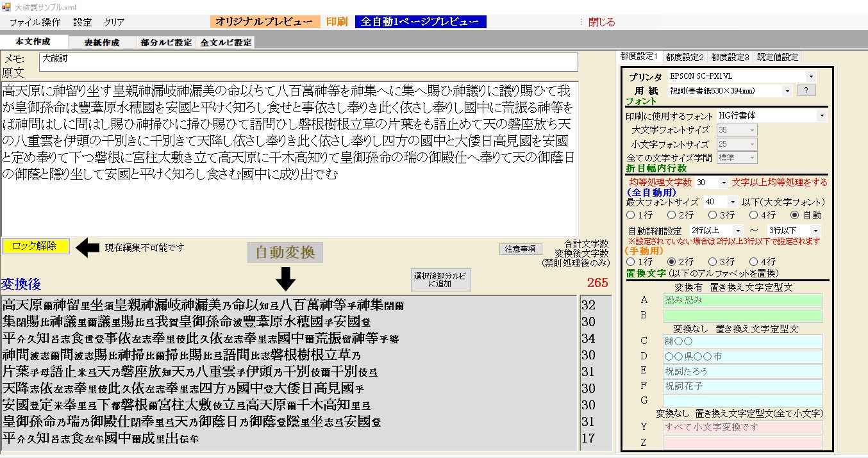Open the 設定 menu

coord(83,22)
